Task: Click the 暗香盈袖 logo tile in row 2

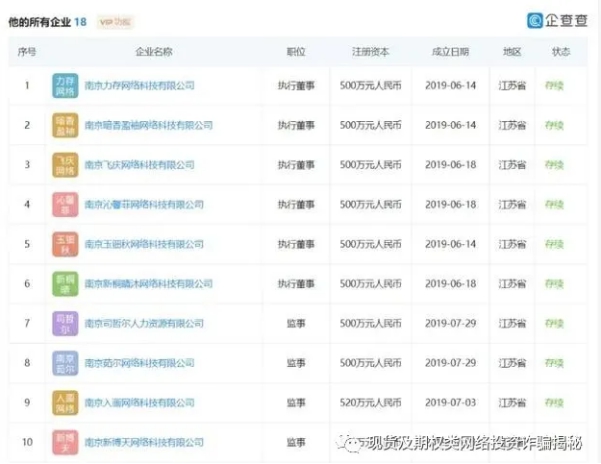Action: [65, 125]
